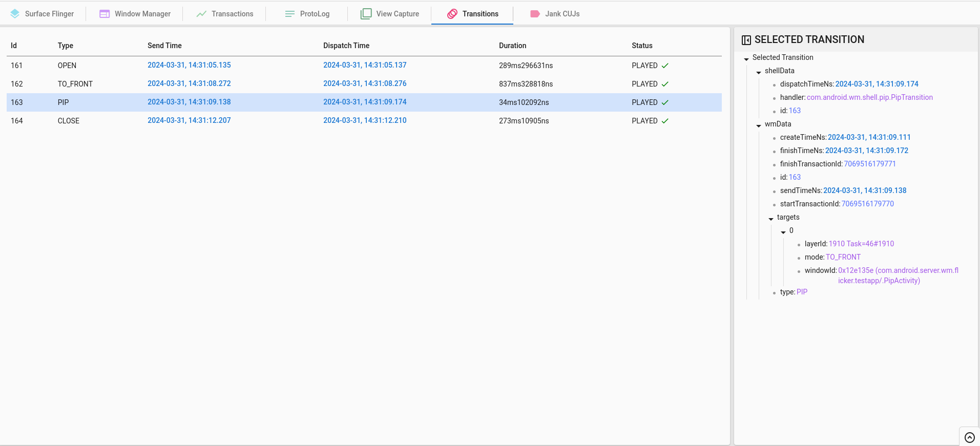Select the CLOSE transition row 164
The image size is (980, 446).
[x=69, y=121]
